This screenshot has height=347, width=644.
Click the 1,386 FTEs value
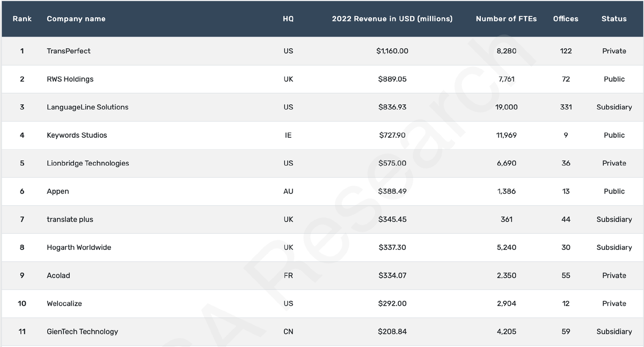(507, 191)
